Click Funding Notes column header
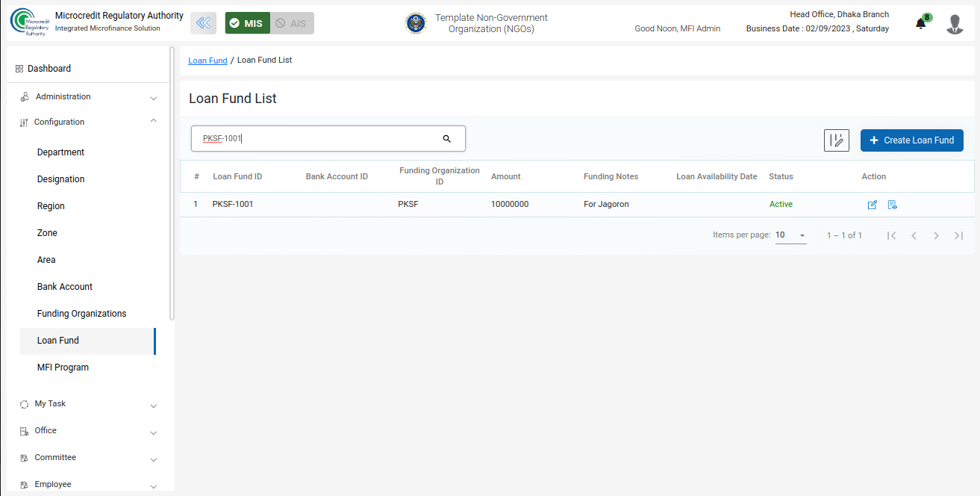This screenshot has width=980, height=496. pyautogui.click(x=611, y=177)
